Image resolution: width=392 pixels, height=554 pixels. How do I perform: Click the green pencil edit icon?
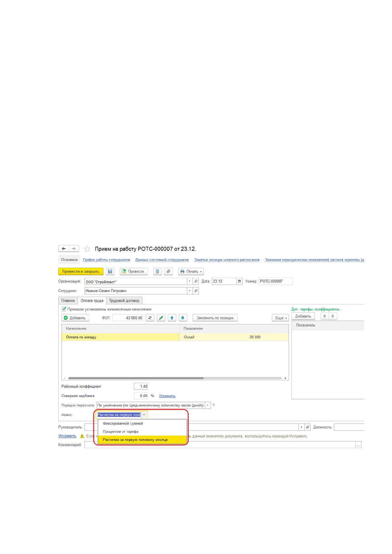coord(161,318)
